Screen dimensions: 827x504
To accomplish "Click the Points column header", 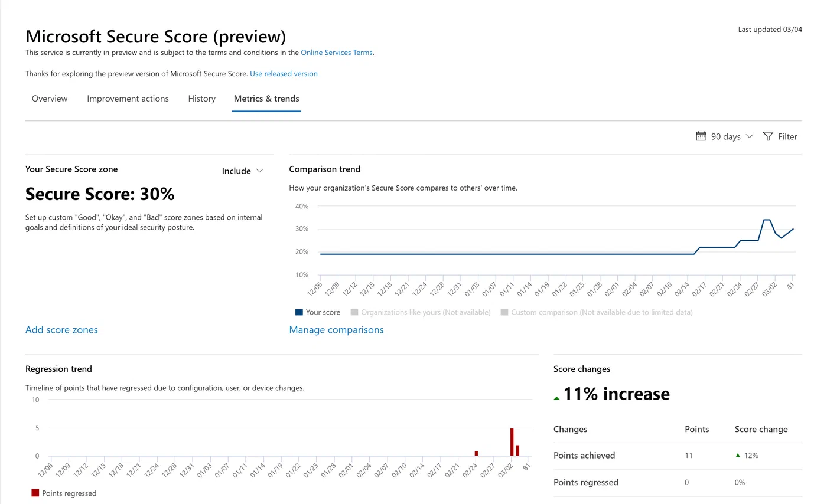I will tap(696, 429).
